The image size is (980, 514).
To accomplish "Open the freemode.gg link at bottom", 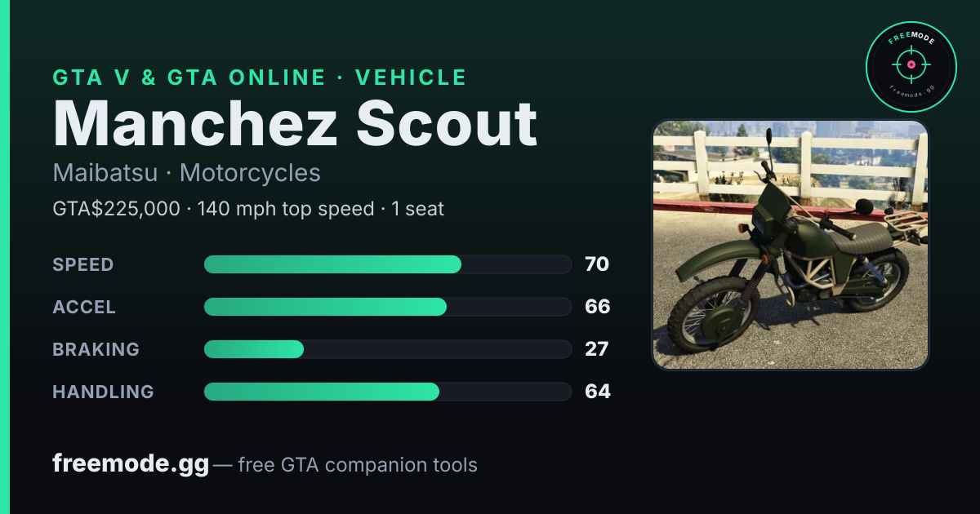I will click(x=131, y=464).
